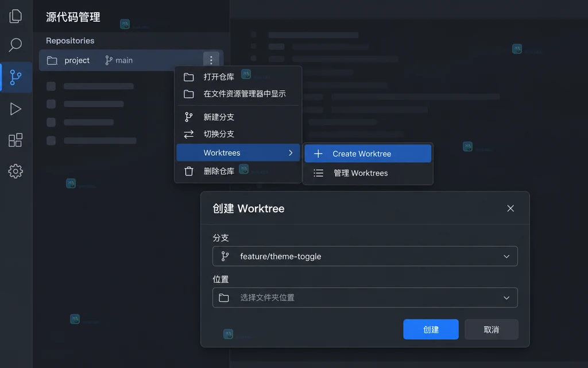Click the folder icon of 打开仓库
This screenshot has height=368, width=588.
tap(188, 77)
